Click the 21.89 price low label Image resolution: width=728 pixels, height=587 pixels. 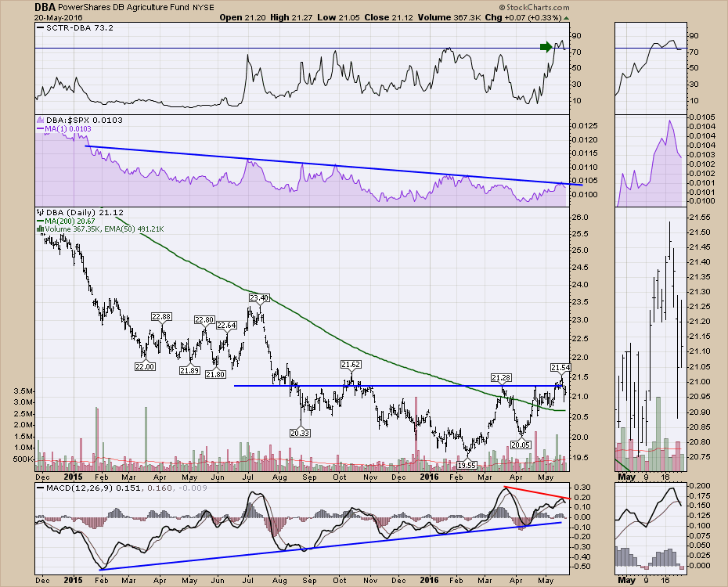[189, 371]
